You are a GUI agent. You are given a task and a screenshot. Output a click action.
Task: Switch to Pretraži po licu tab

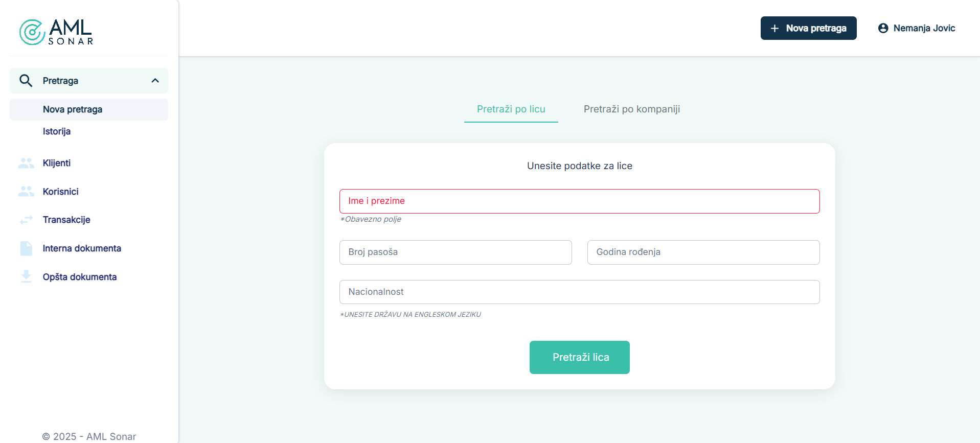[511, 109]
